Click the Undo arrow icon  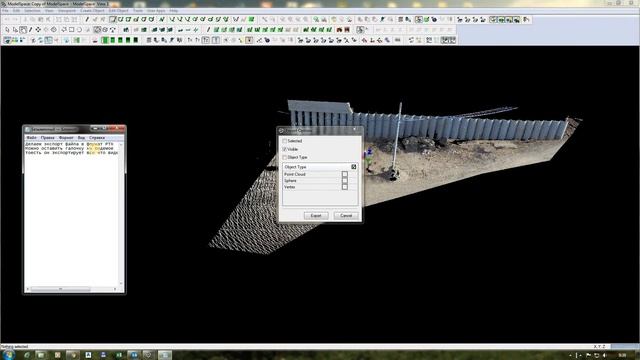pyautogui.click(x=7, y=20)
